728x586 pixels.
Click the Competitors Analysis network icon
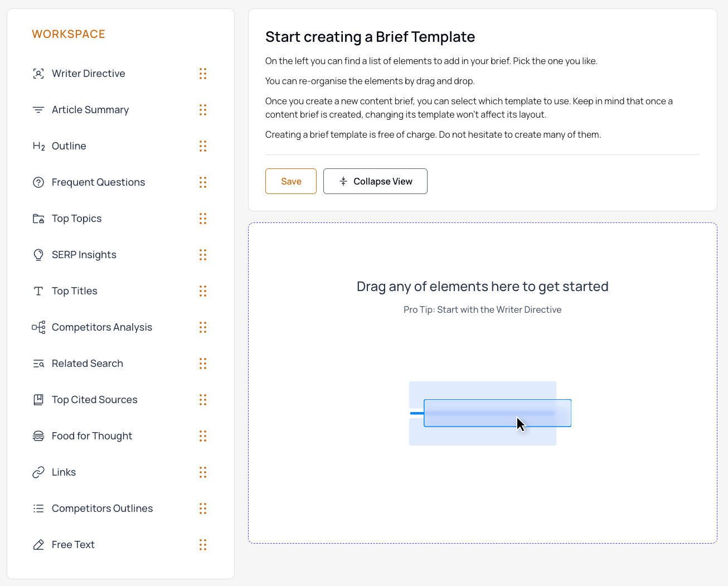coord(38,327)
